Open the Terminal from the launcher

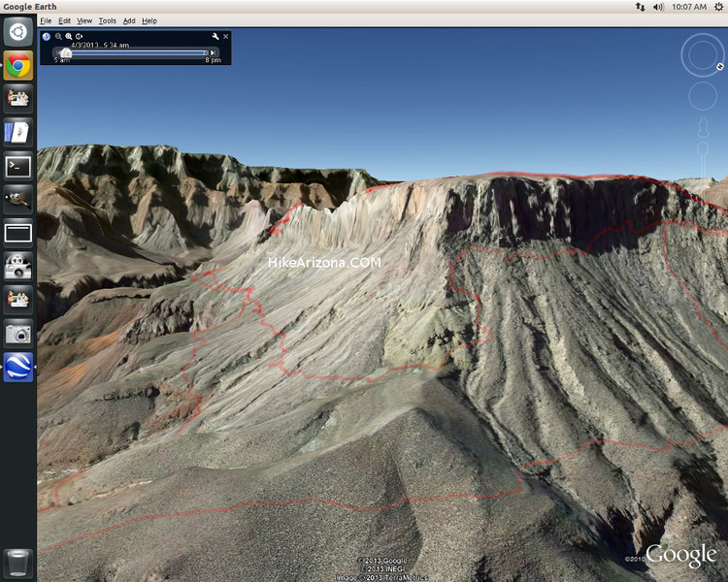point(18,166)
